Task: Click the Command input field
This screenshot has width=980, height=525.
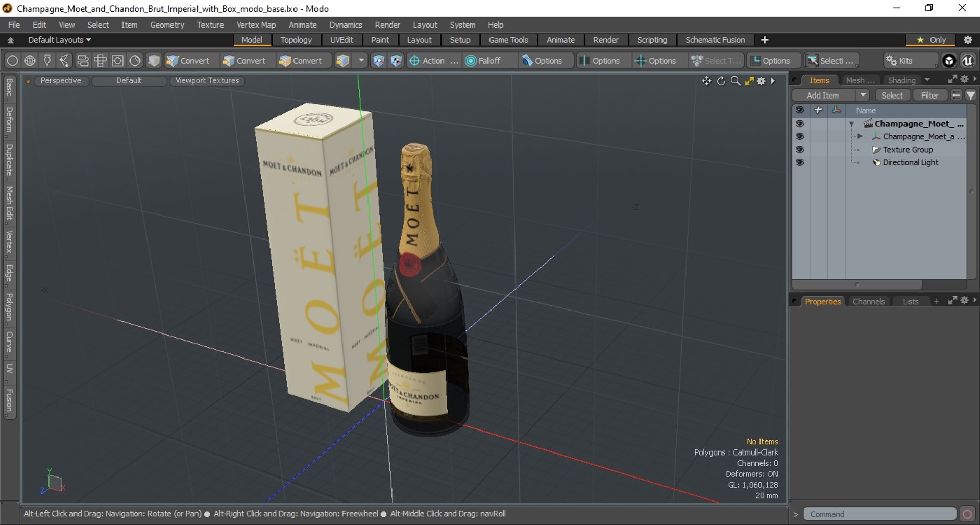Action: [879, 514]
